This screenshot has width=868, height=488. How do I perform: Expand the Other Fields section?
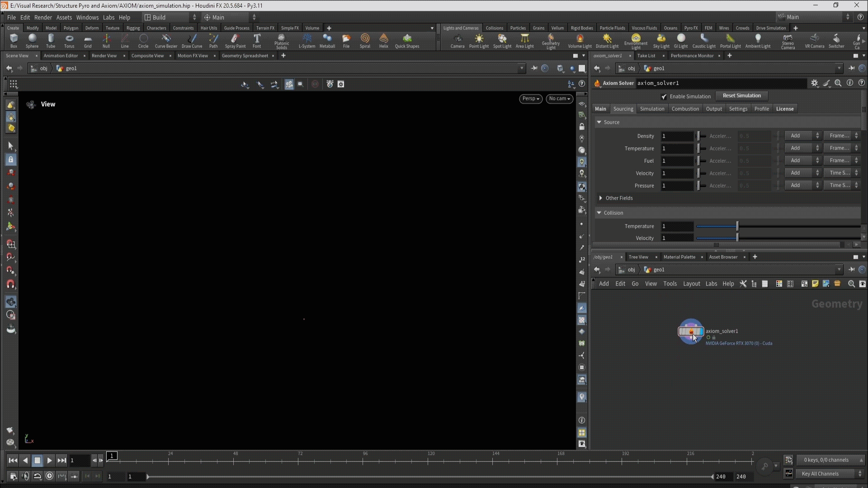[x=601, y=198]
